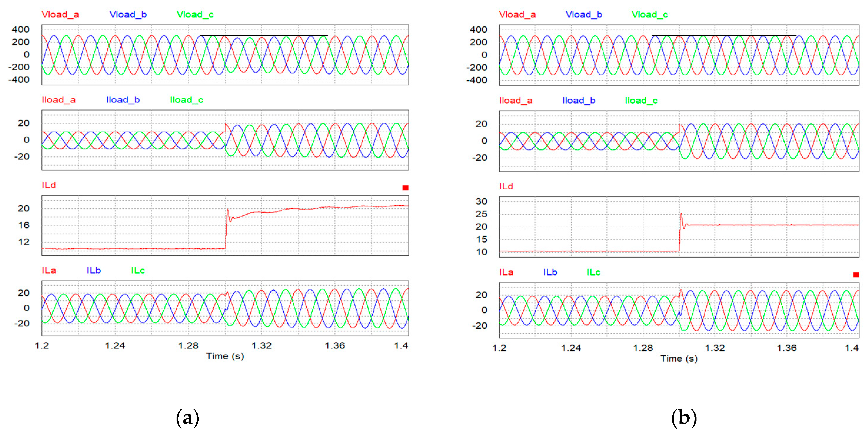This screenshot has height=438, width=868.
Task: Select the green Vload_c legend in panel (a)
Action: point(195,15)
